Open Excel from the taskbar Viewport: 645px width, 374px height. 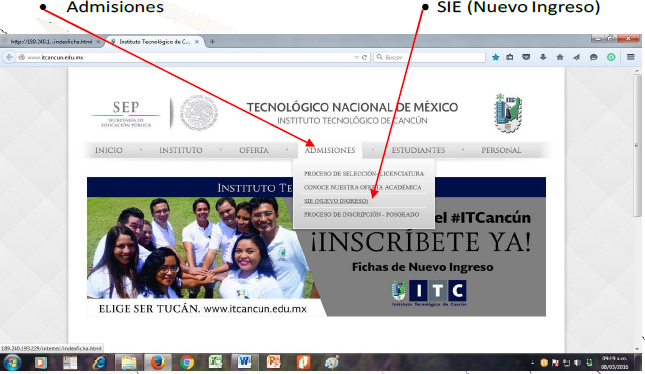click(x=216, y=362)
